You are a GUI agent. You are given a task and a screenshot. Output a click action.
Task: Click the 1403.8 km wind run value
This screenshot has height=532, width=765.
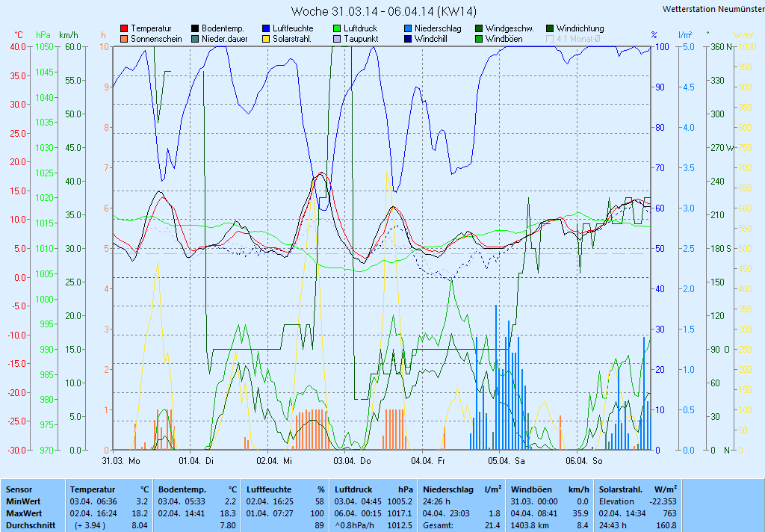pyautogui.click(x=530, y=526)
